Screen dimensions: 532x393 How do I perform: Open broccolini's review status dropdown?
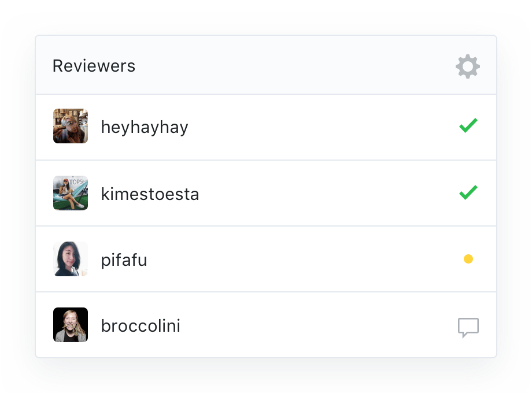tap(468, 327)
